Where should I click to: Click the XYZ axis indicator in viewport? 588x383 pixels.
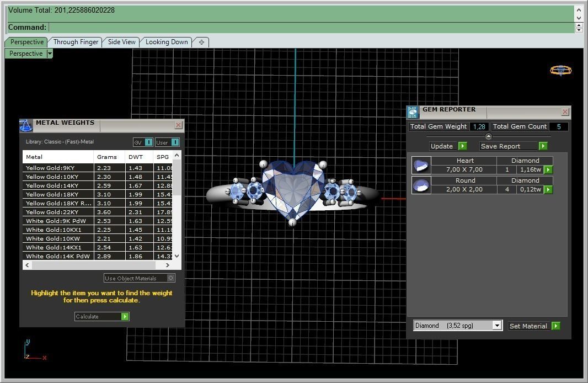35,349
